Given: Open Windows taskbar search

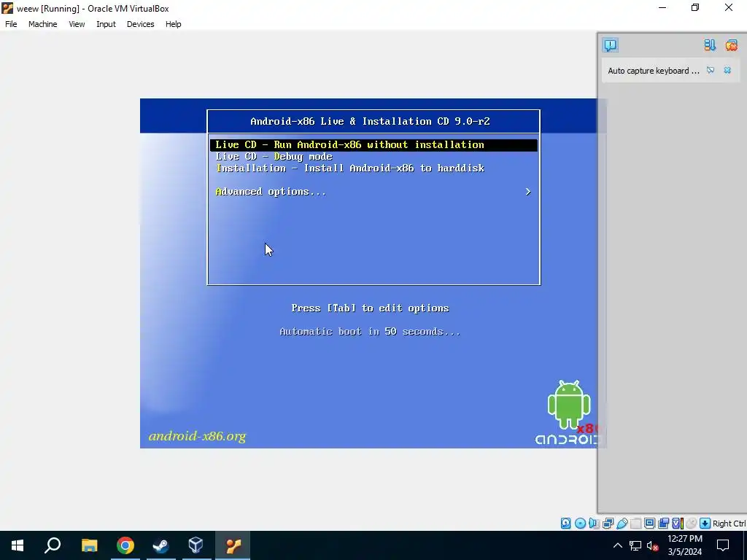Looking at the screenshot, I should [53, 545].
